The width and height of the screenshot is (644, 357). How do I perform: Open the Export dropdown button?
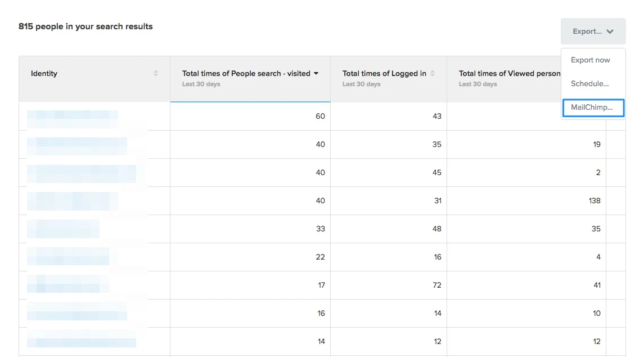coord(593,32)
